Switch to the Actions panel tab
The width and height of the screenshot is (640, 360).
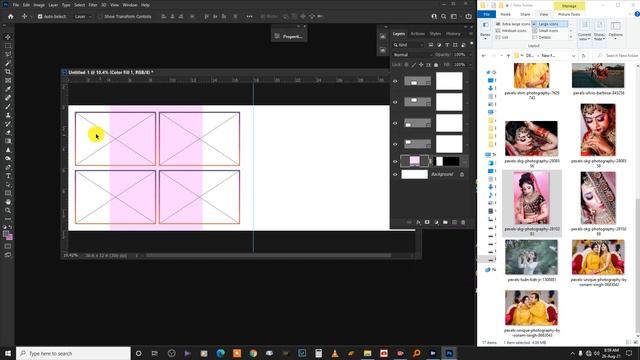tap(418, 34)
